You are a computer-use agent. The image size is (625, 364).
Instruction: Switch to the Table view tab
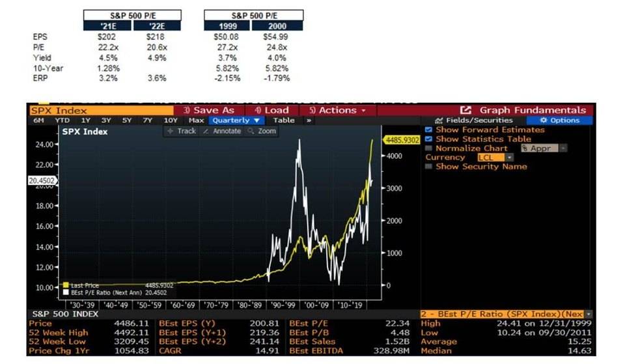click(x=283, y=120)
